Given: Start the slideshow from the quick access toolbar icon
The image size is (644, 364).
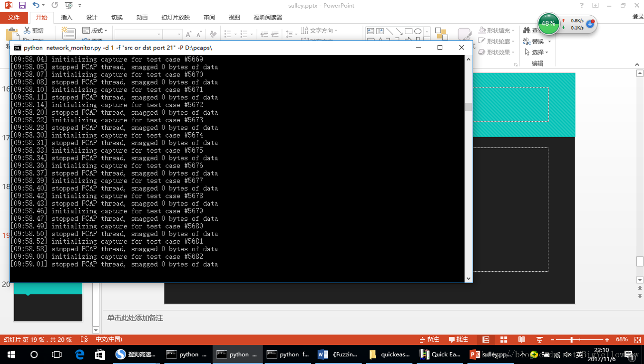Looking at the screenshot, I should (x=69, y=6).
